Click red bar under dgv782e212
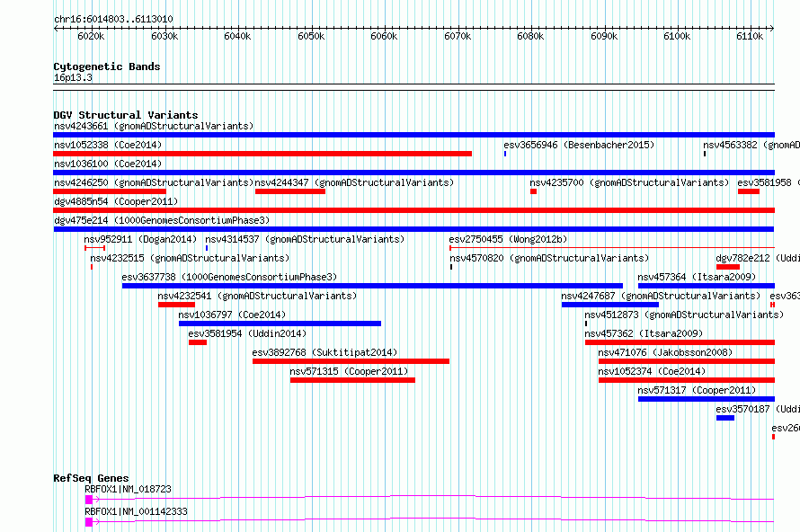 pyautogui.click(x=727, y=267)
